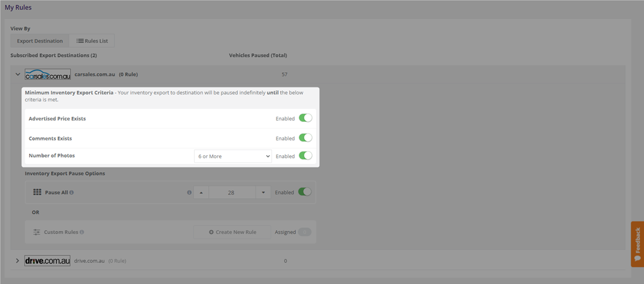Click Create New Rule button
This screenshot has height=284, width=644.
pyautogui.click(x=232, y=232)
